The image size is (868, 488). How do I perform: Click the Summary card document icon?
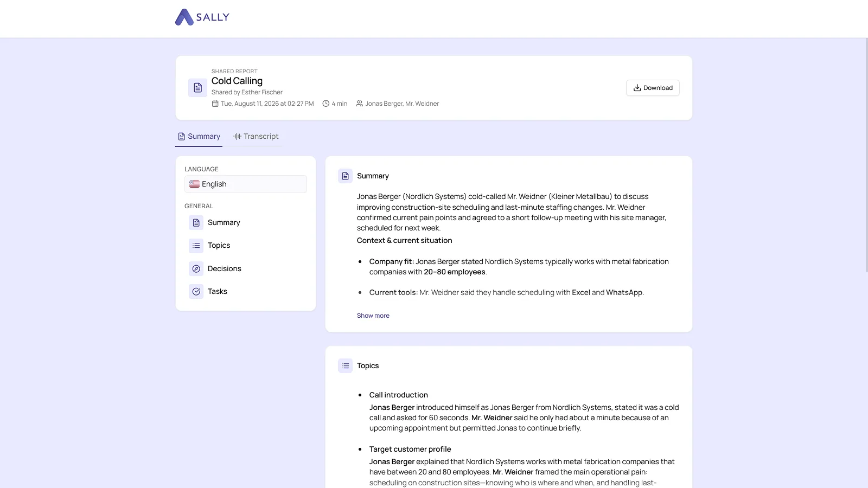pos(345,176)
